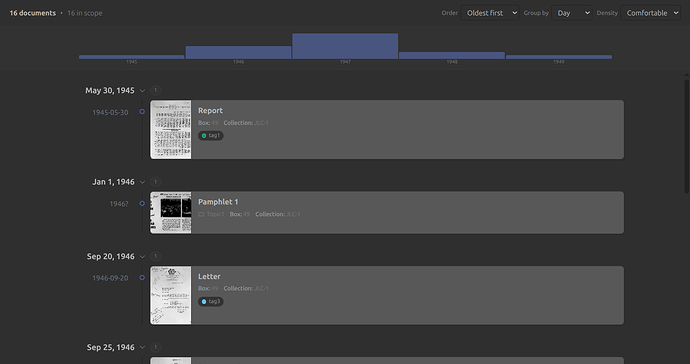Collapse the Jan 1, 1946 group chevron
This screenshot has height=364, width=690.
(x=142, y=182)
